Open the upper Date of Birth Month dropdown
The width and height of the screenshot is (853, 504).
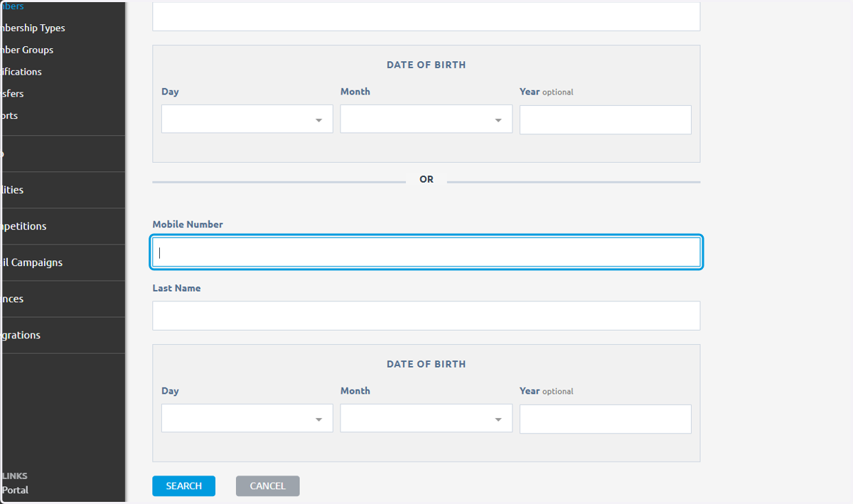click(426, 119)
